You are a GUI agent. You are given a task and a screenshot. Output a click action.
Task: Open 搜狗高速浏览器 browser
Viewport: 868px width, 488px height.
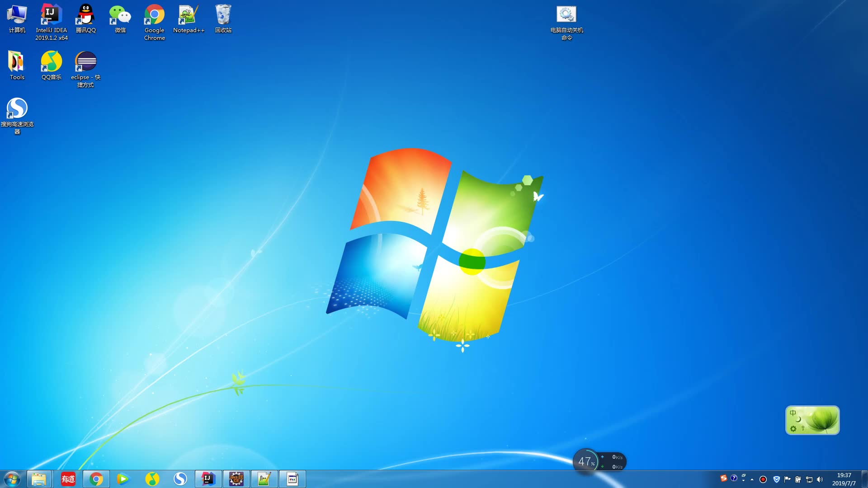click(x=17, y=108)
